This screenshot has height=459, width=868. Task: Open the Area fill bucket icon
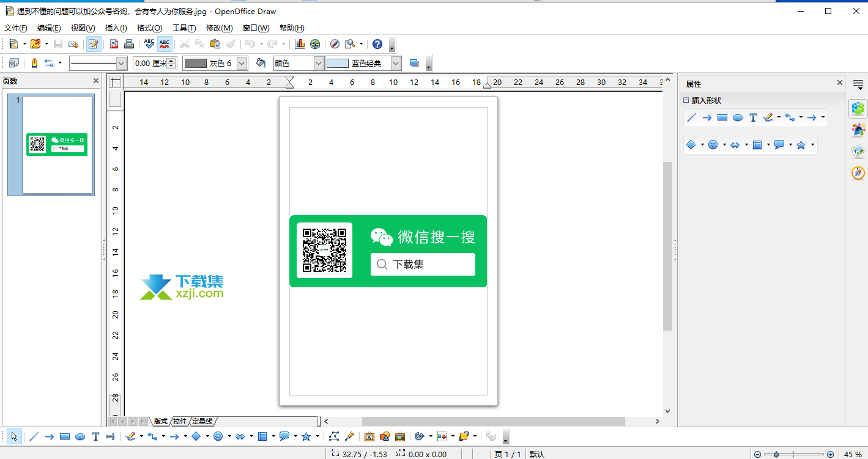point(261,63)
